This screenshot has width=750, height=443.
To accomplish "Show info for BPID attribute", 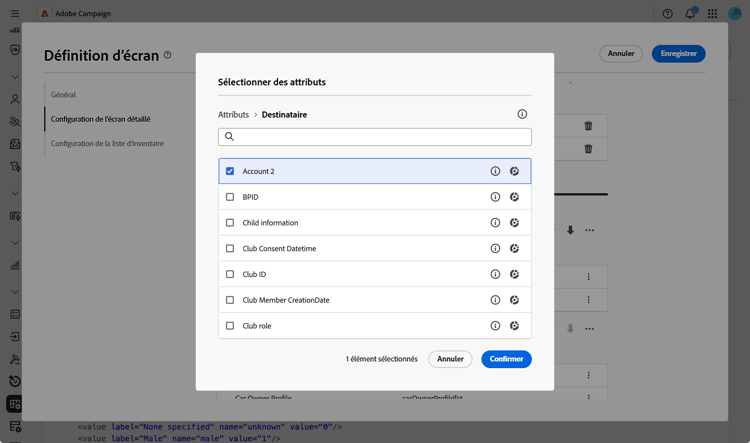I will 495,197.
